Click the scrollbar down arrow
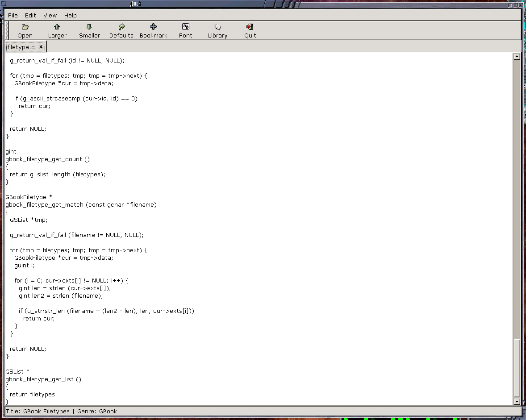Image resolution: width=526 pixels, height=420 pixels. (x=517, y=401)
